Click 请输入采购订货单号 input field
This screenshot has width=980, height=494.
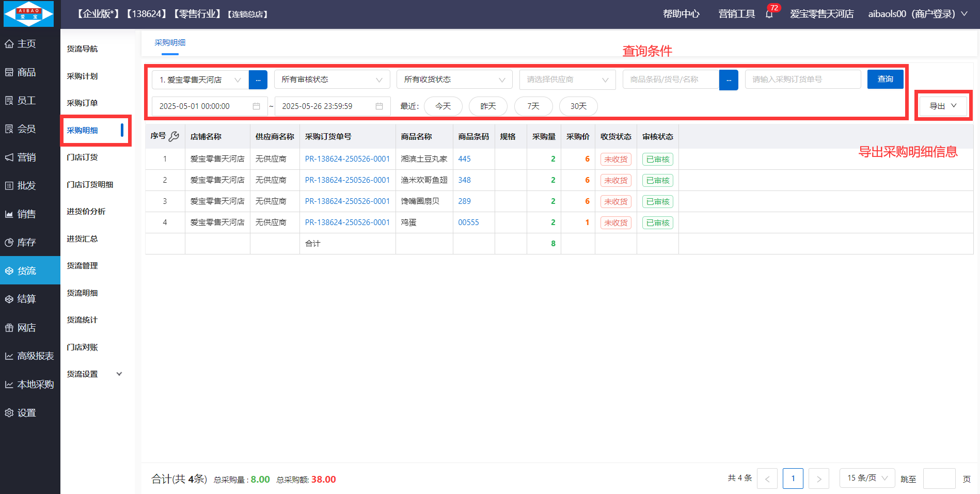pos(803,79)
